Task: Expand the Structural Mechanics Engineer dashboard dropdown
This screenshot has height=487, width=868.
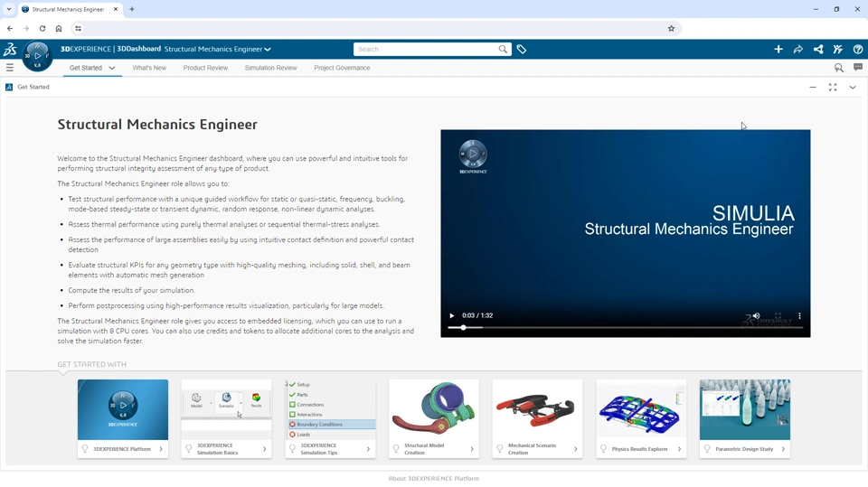Action: pos(268,50)
